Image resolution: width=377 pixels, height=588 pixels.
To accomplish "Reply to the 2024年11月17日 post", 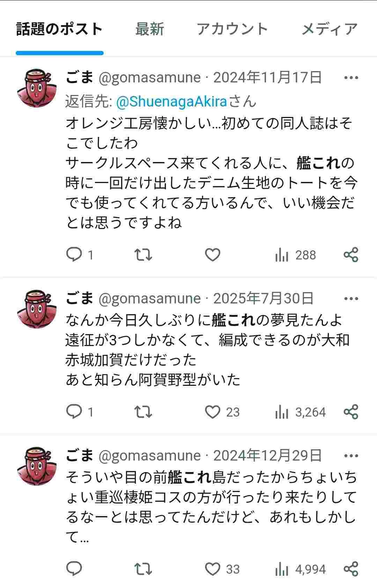I will pyautogui.click(x=74, y=255).
